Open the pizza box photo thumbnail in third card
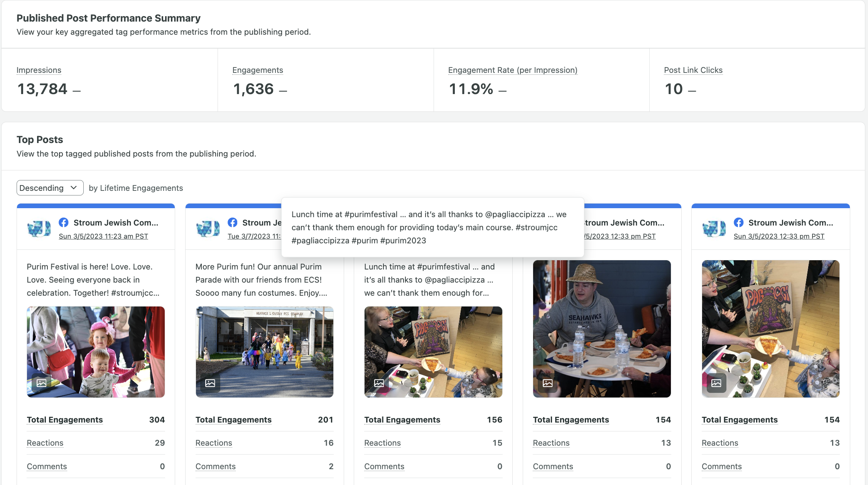This screenshot has height=485, width=868. (433, 352)
